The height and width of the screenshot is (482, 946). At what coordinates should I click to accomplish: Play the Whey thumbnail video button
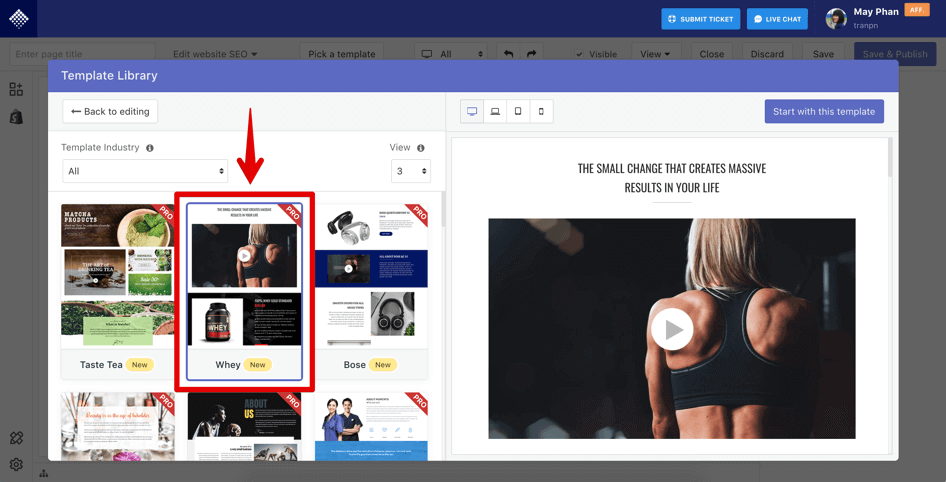(244, 256)
